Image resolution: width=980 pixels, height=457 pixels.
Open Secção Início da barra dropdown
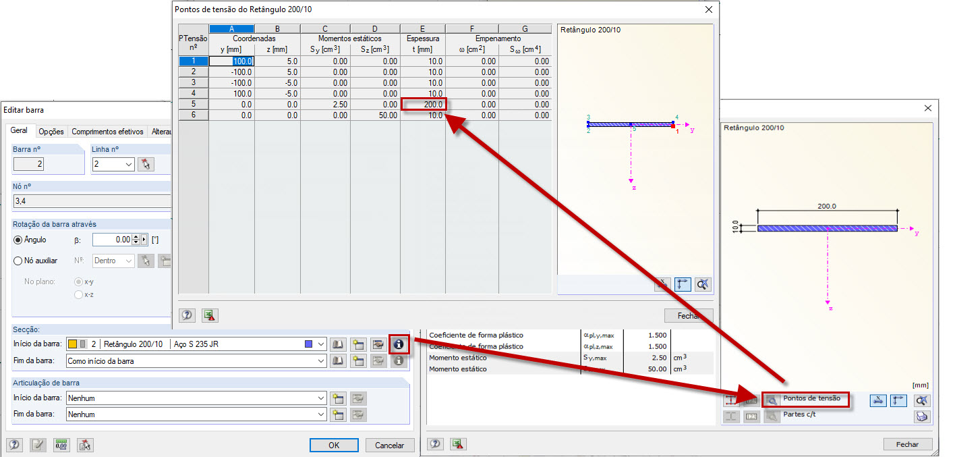(321, 344)
